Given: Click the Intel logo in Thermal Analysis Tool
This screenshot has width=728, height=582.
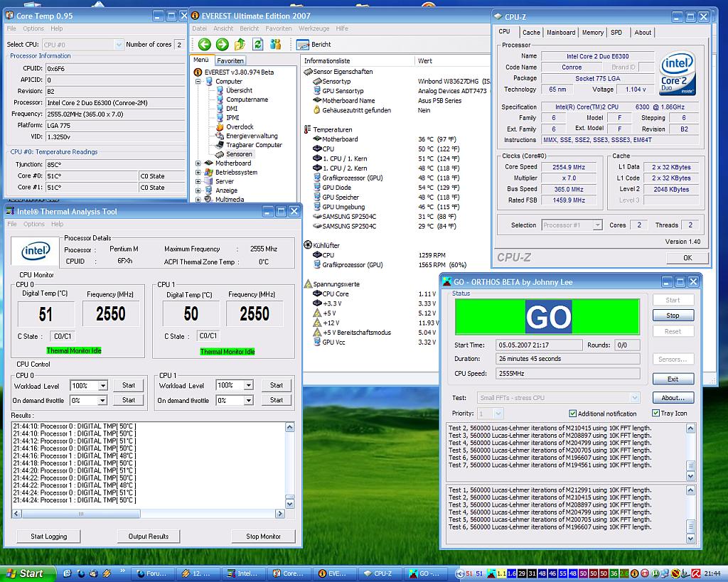Looking at the screenshot, I should coord(35,251).
